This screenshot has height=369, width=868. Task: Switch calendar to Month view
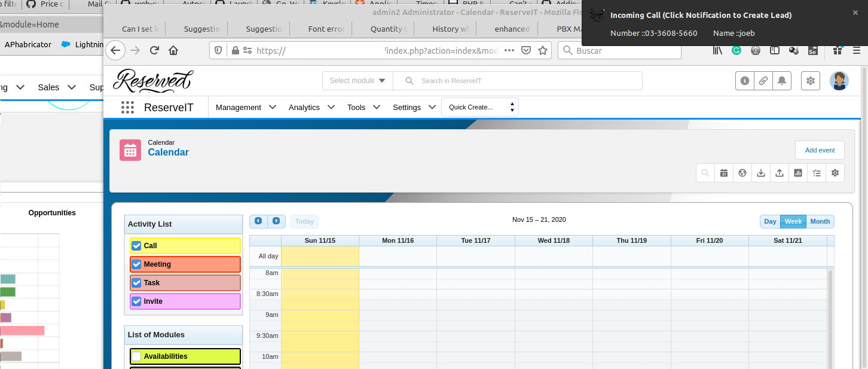pos(820,221)
